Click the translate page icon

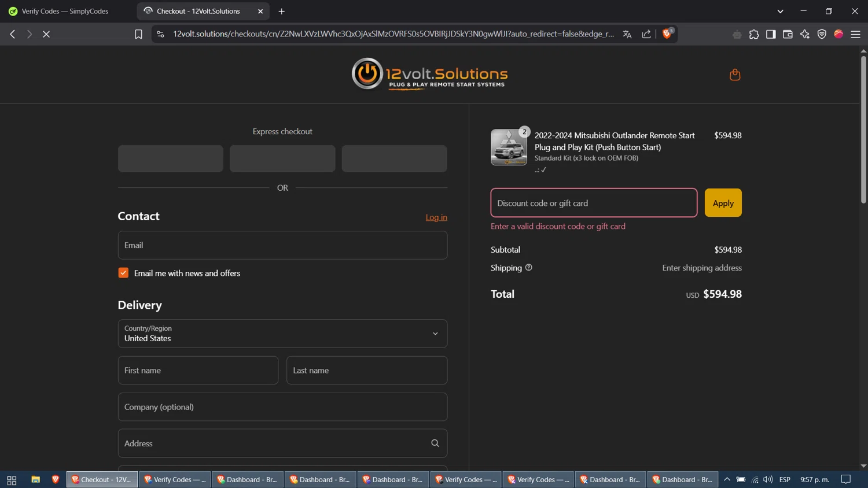coord(627,34)
